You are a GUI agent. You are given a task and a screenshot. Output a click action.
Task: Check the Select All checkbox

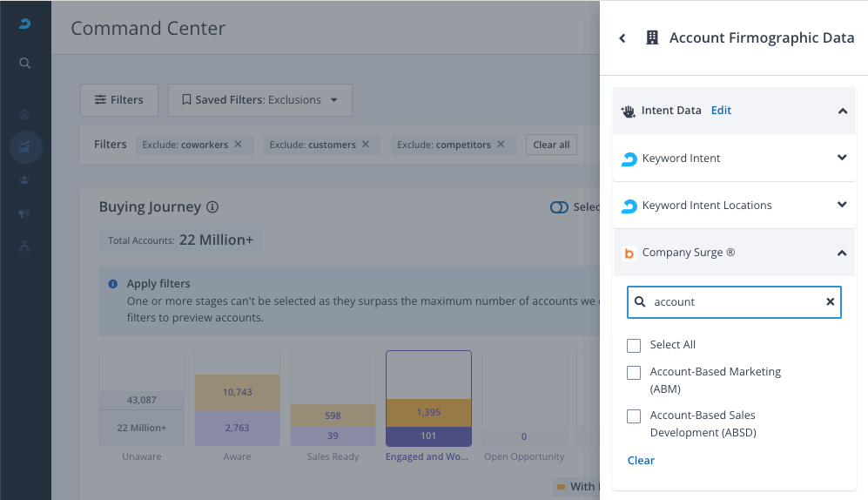tap(634, 345)
